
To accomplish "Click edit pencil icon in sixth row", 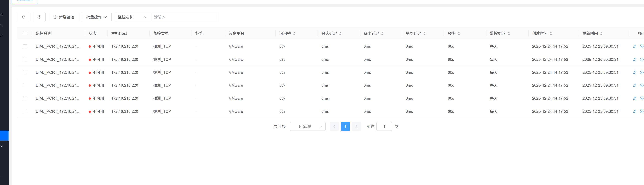I will tap(635, 111).
